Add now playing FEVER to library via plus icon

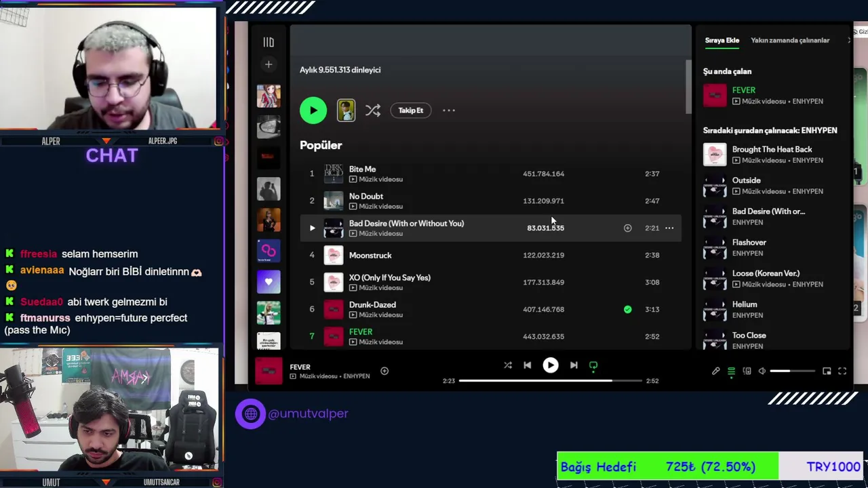pyautogui.click(x=384, y=371)
